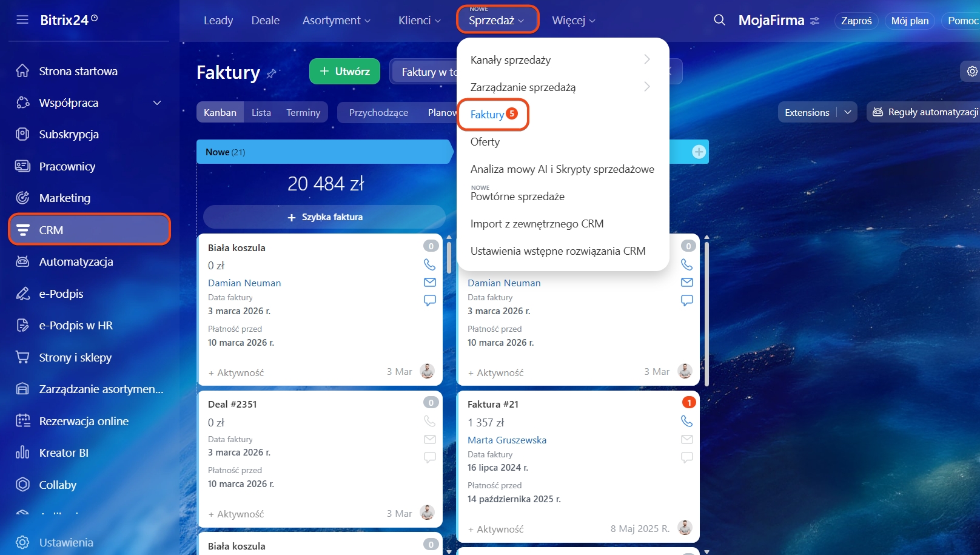This screenshot has height=555, width=980.
Task: Click the green Utwórz button
Action: pyautogui.click(x=344, y=72)
